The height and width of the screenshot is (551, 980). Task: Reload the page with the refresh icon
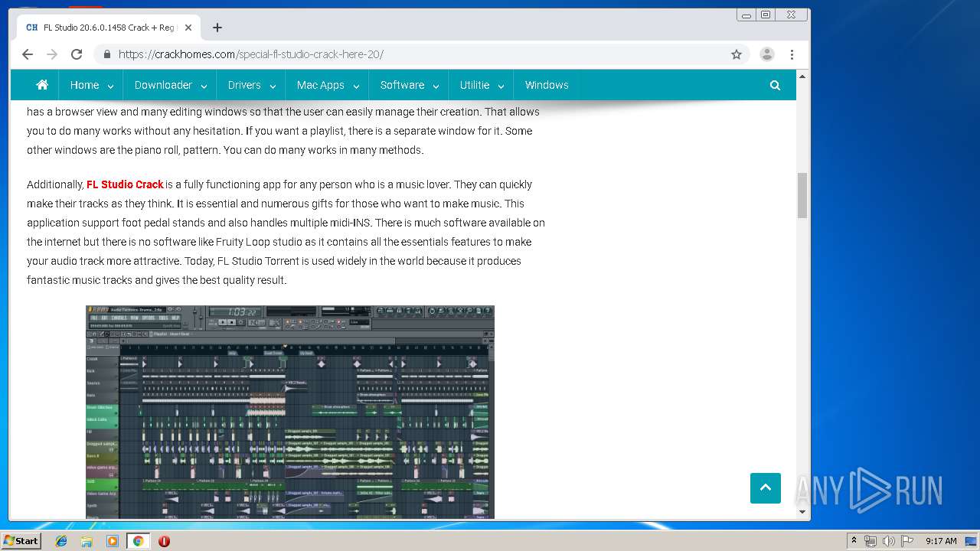pyautogui.click(x=77, y=54)
